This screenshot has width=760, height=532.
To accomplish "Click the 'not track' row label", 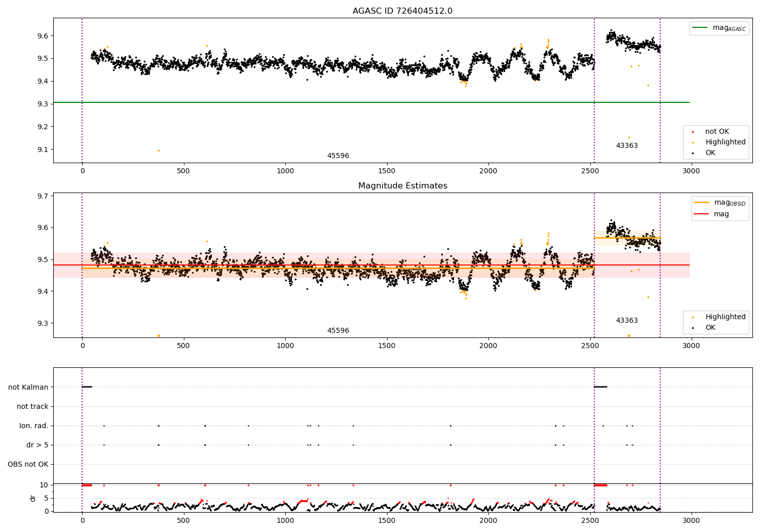I will click(32, 407).
